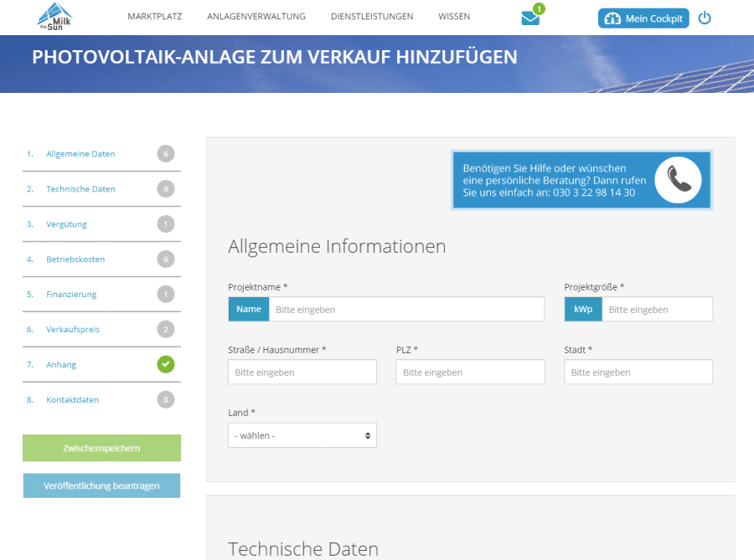The image size is (754, 560).
Task: Open the Land country dropdown
Action: (x=302, y=435)
